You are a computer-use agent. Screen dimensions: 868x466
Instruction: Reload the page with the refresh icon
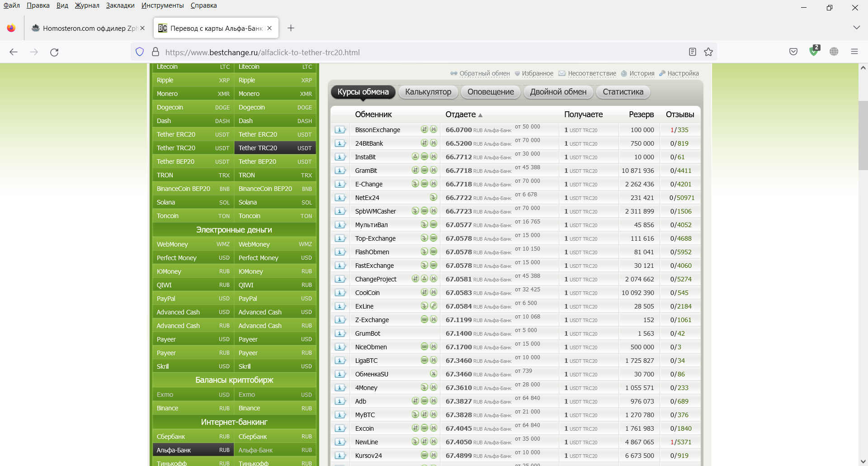click(x=54, y=52)
